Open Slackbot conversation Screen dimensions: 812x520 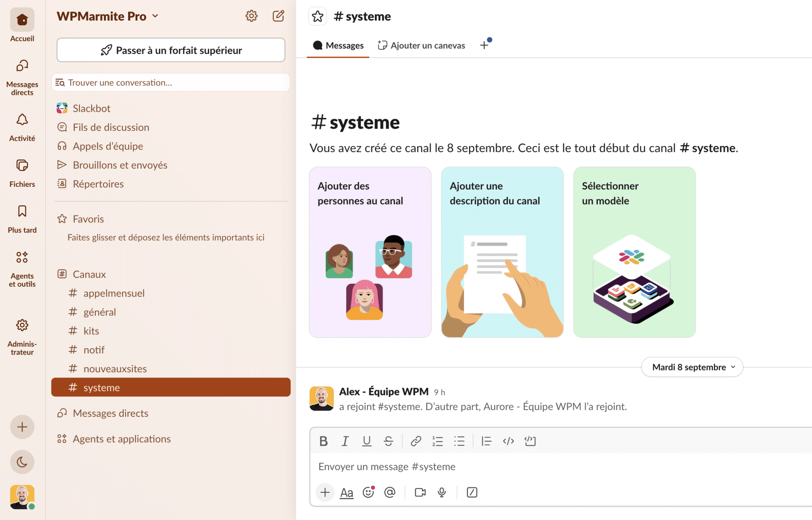click(171, 108)
